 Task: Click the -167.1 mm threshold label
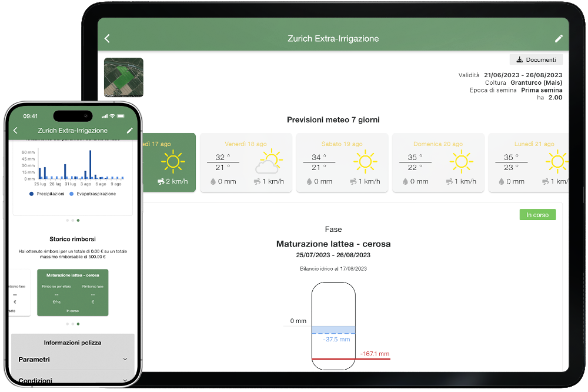pyautogui.click(x=375, y=354)
